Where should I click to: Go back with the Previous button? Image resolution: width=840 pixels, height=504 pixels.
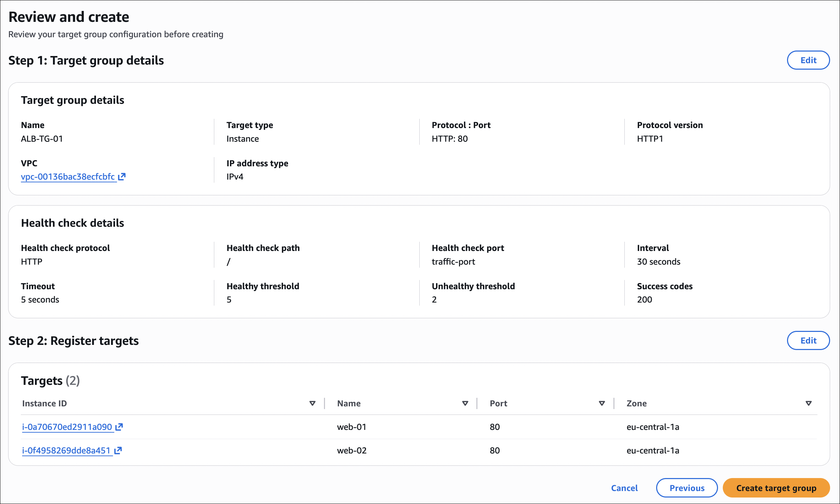click(687, 488)
